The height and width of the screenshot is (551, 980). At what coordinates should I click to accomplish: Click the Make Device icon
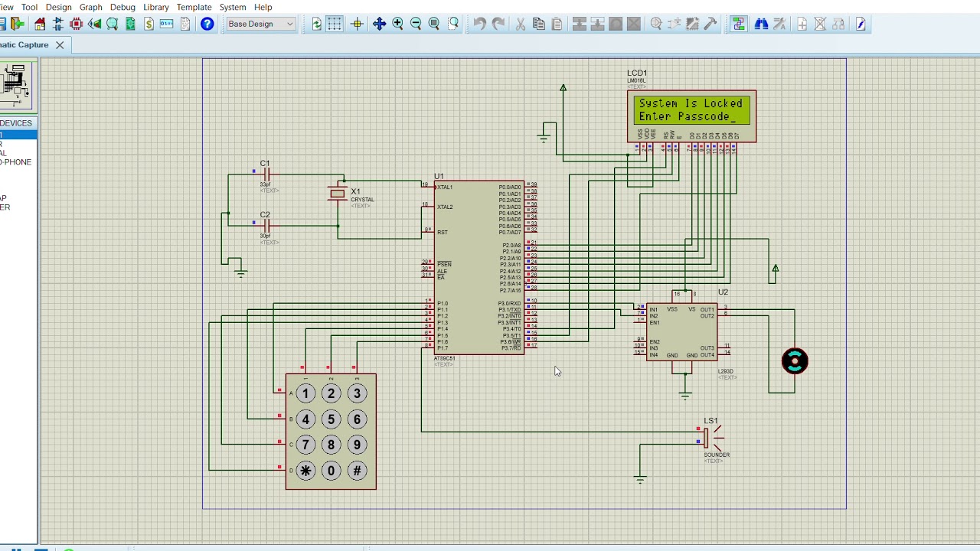[x=675, y=24]
